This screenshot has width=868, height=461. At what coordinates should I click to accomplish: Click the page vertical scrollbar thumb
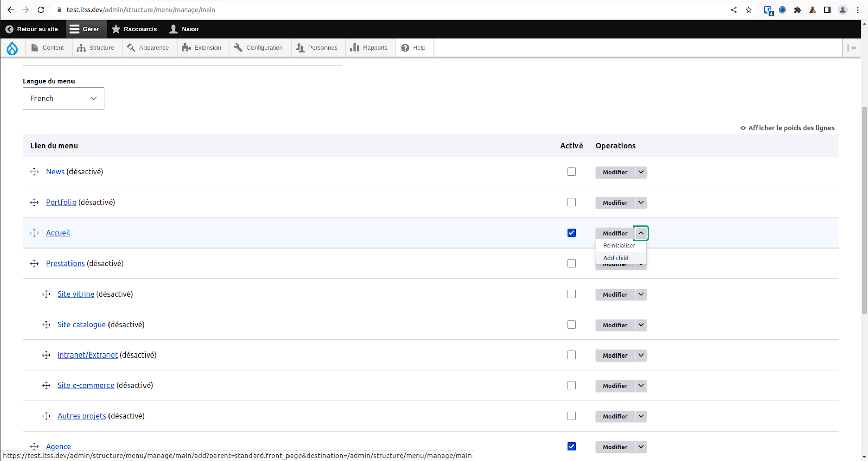(x=864, y=210)
